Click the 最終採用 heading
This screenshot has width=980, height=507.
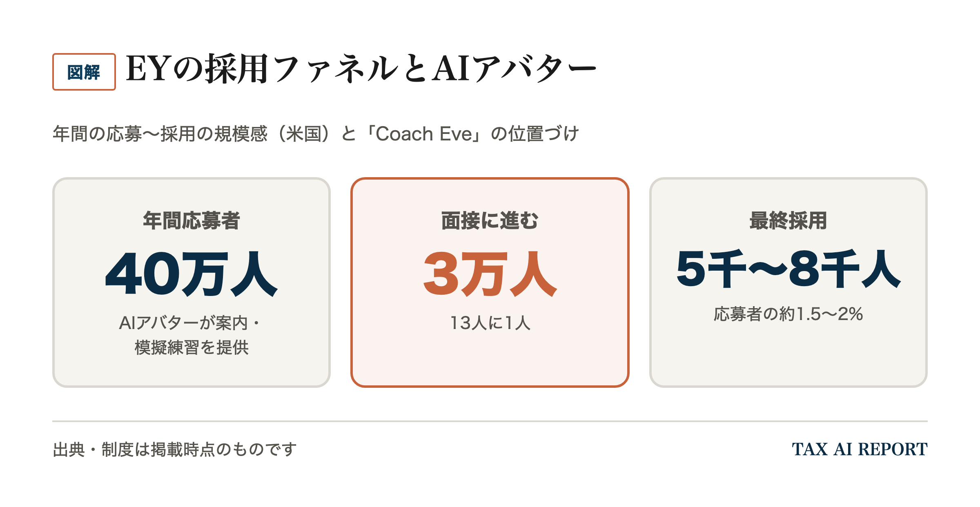point(788,221)
